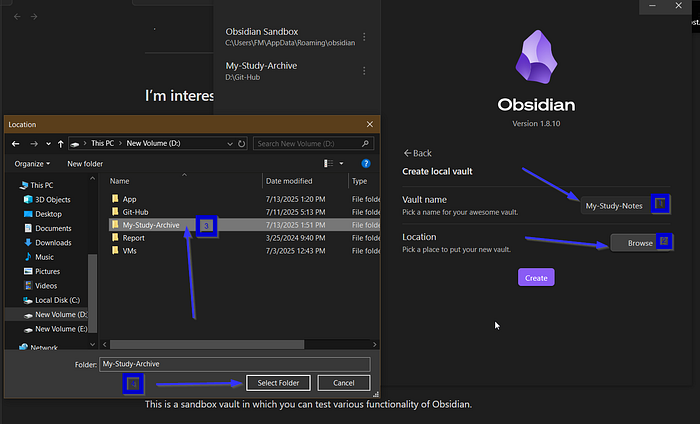Open Pictures in the sidebar
This screenshot has height=424, width=700.
point(42,271)
